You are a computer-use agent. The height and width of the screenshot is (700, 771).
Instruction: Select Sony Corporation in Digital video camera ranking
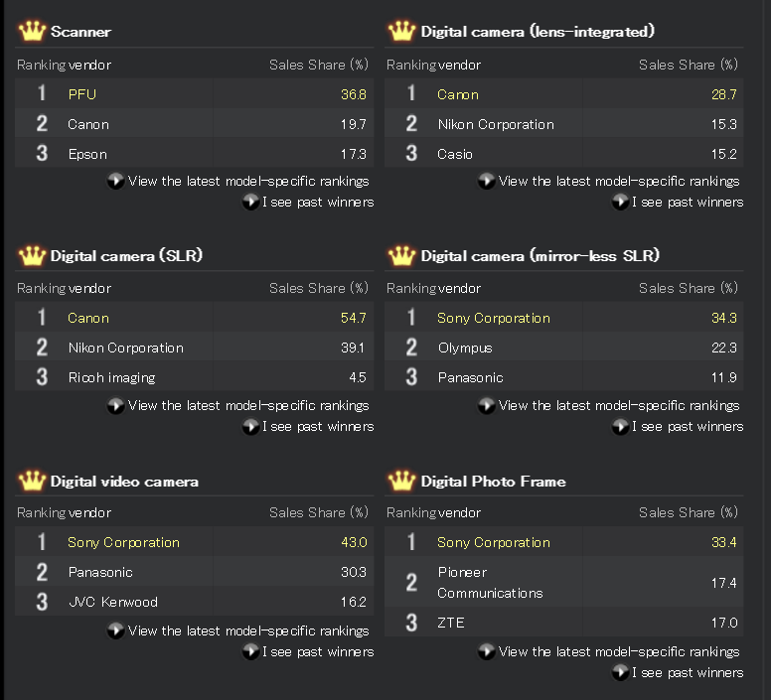point(124,542)
